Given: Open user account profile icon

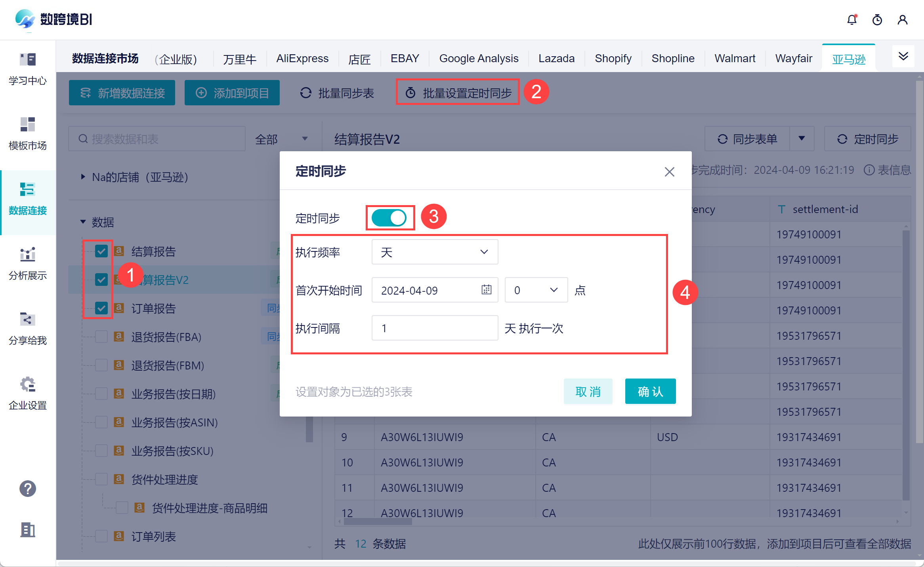Looking at the screenshot, I should [x=902, y=20].
